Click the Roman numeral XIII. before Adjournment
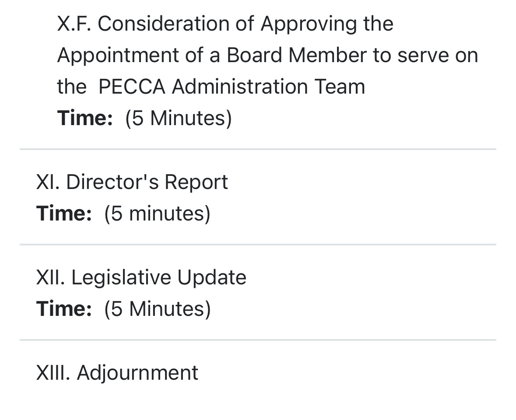The width and height of the screenshot is (516, 420). (53, 373)
